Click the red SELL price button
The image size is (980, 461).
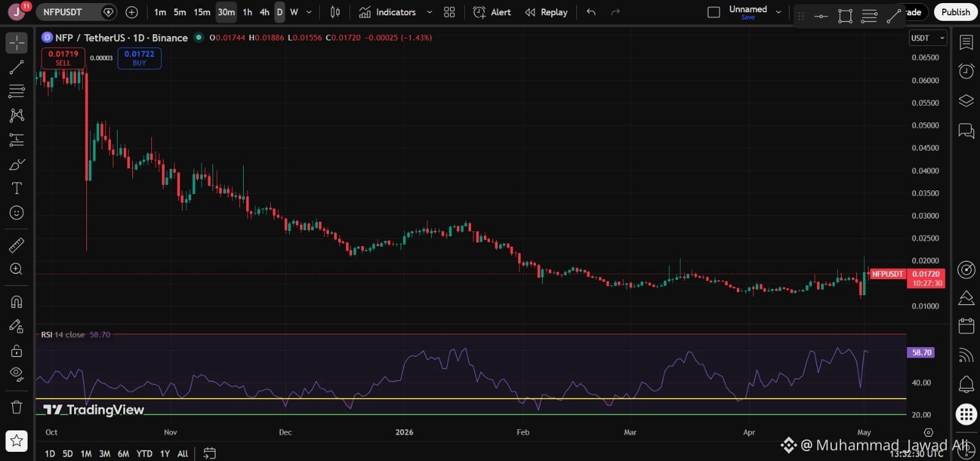point(63,58)
